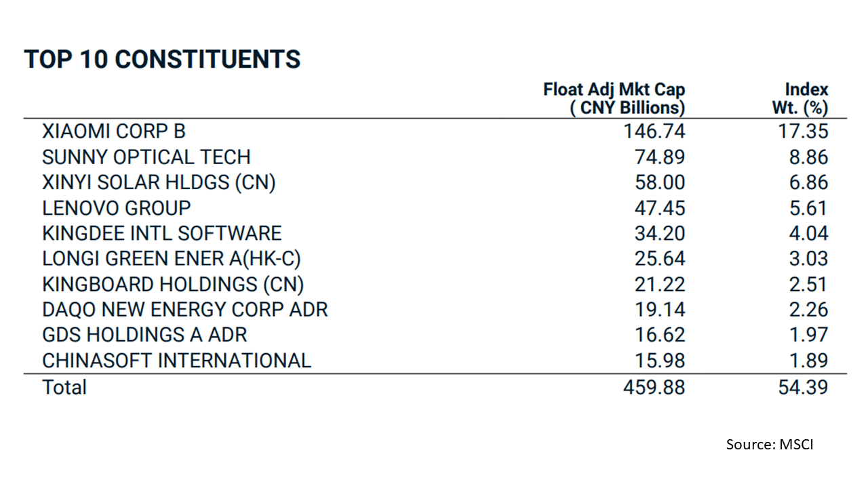Viewport: 868px width, 488px height.
Task: Click the GDS HOLDINGS A ADR row
Action: click(144, 335)
